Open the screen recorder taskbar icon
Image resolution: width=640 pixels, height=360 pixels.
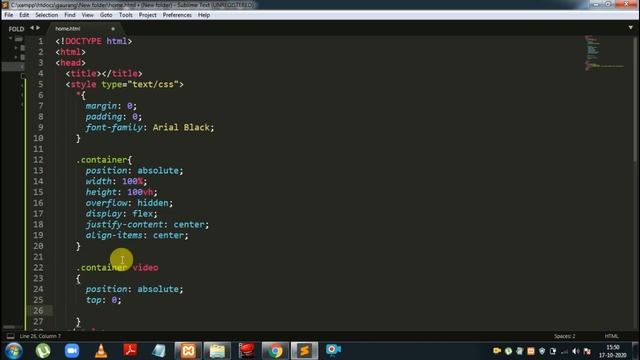333,351
